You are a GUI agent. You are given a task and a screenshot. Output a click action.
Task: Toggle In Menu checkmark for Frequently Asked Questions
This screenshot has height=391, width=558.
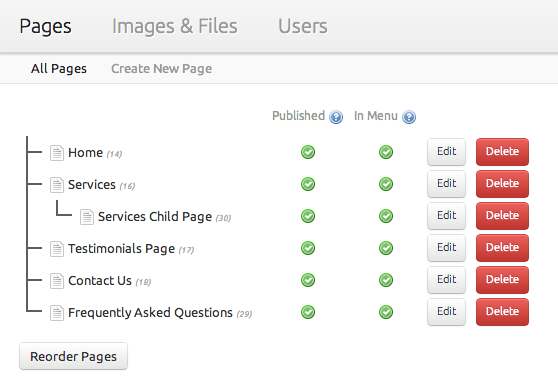point(386,312)
